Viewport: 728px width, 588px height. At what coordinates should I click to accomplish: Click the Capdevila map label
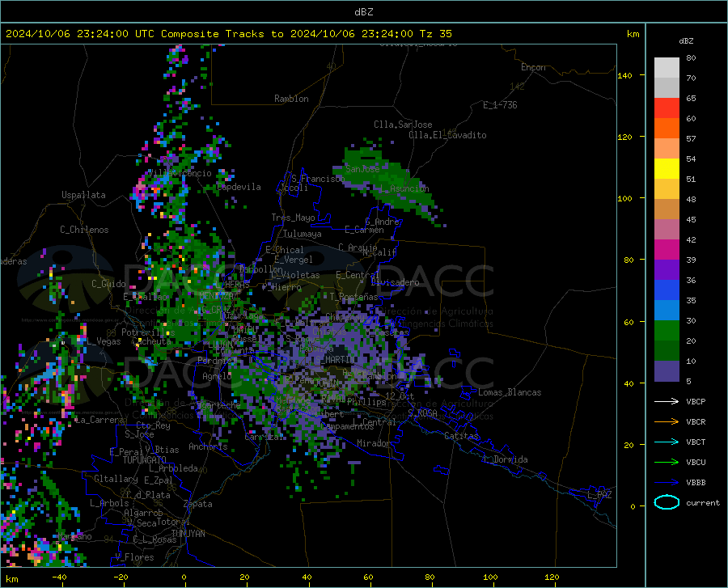(239, 187)
